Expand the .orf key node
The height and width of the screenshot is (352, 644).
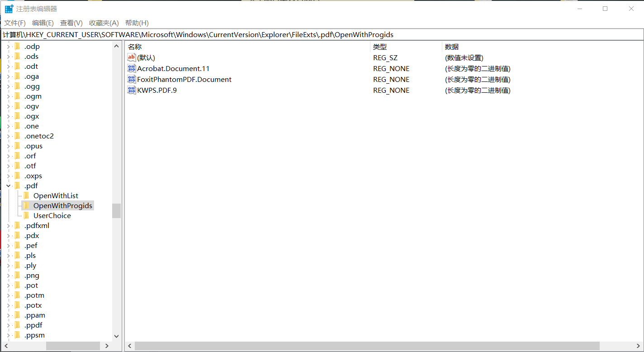(x=8, y=156)
